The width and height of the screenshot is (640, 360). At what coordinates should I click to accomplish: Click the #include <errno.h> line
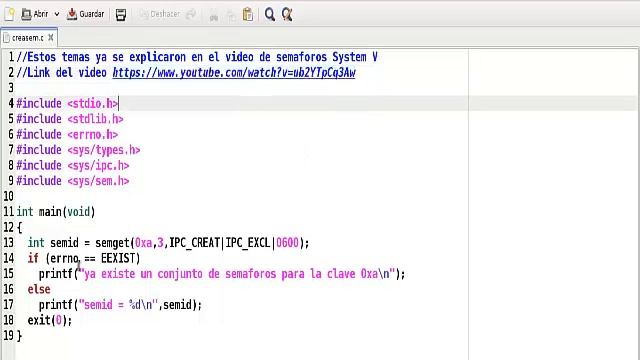(x=67, y=134)
